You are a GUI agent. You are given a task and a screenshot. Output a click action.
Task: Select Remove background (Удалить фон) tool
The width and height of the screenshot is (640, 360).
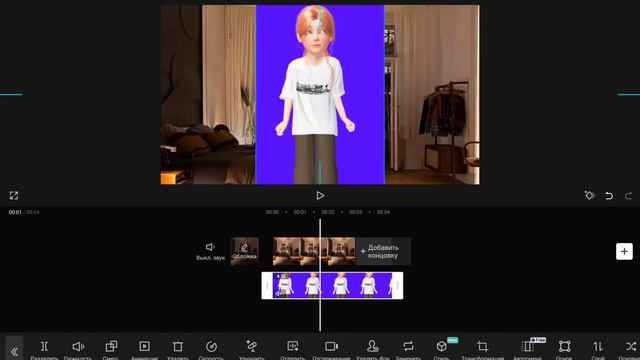coord(372,349)
